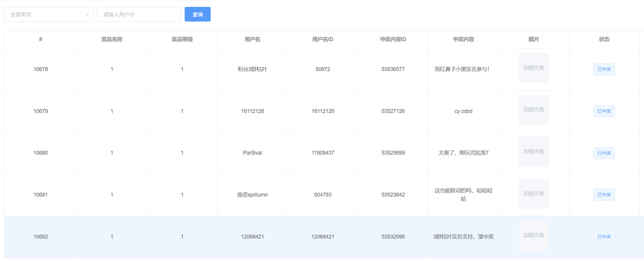Click the 图片 column header

click(534, 39)
